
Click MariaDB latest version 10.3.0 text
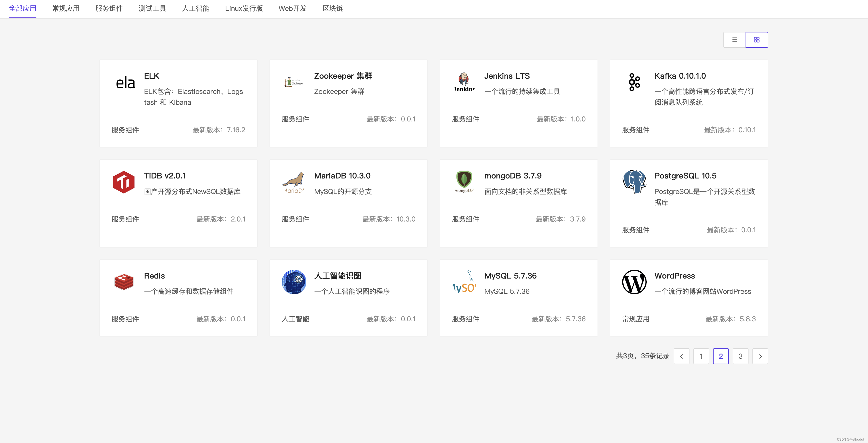pyautogui.click(x=389, y=219)
